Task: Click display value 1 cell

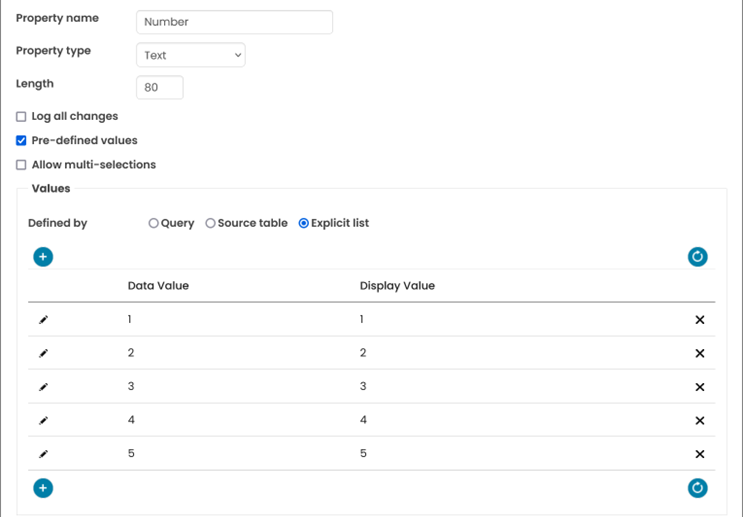Action: [362, 319]
